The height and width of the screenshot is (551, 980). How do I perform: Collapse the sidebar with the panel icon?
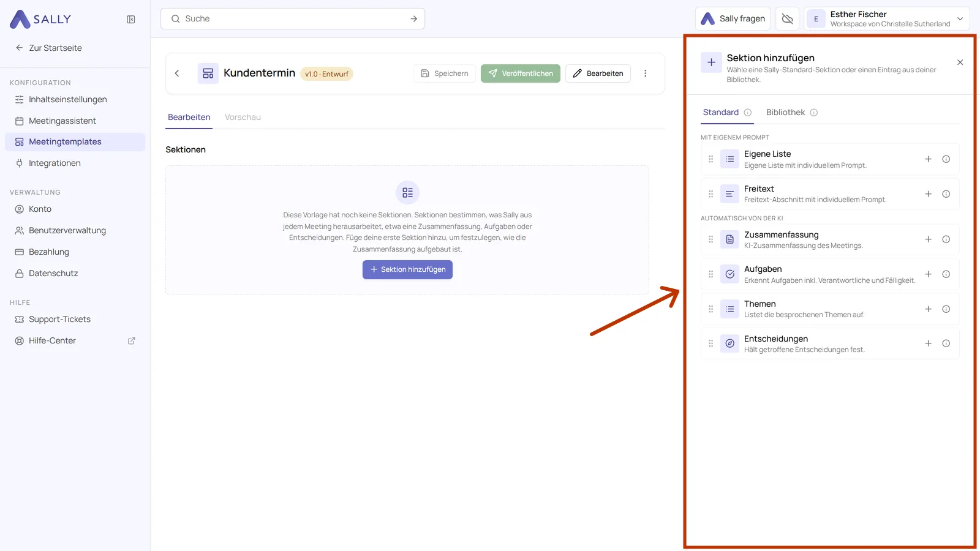tap(131, 20)
